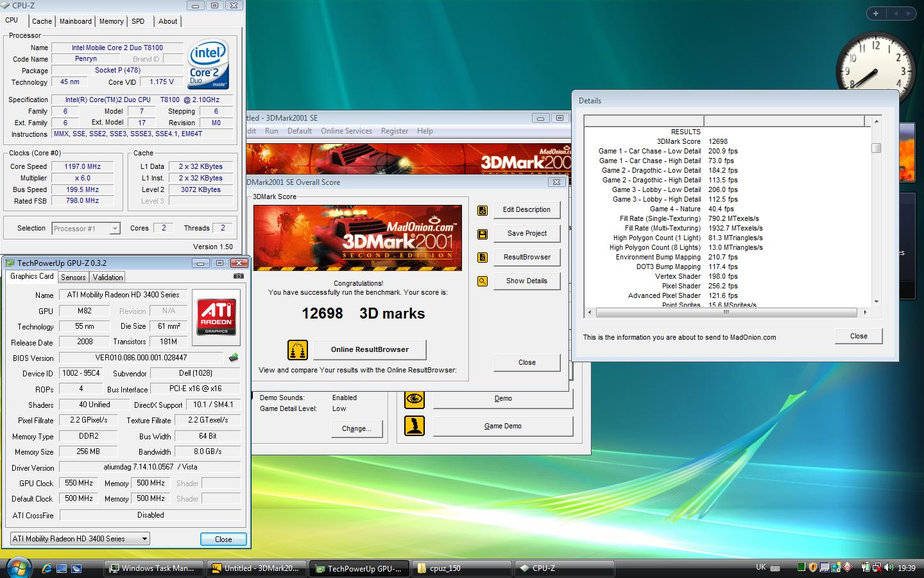Click the Save Project button
This screenshot has width=924, height=578.
coord(527,234)
